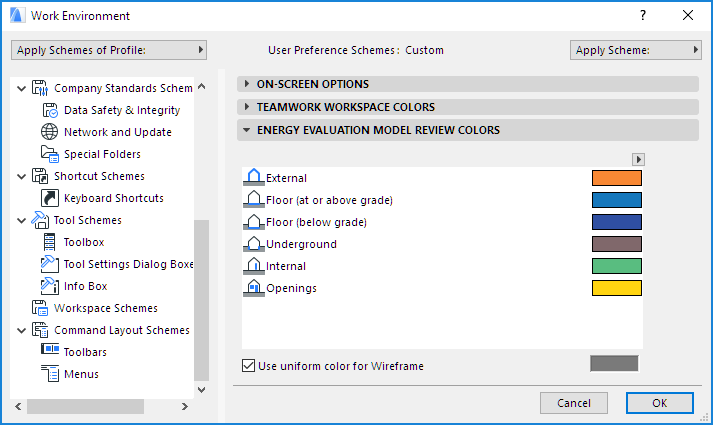
Task: Select Tool Settings Dialog Boxes item
Action: pyautogui.click(x=127, y=264)
